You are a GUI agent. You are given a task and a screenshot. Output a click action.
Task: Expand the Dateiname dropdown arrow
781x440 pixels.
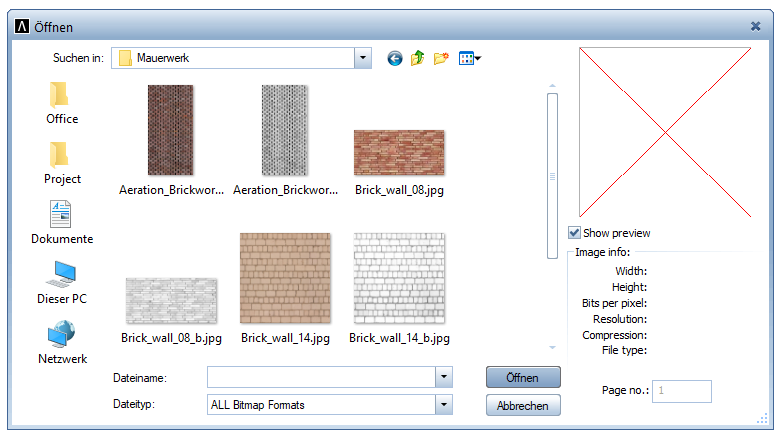[443, 377]
